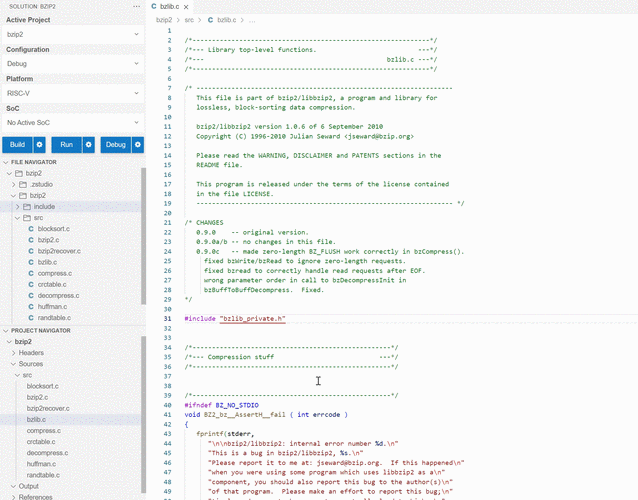Collapse the File Navigator section
The height and width of the screenshot is (500, 638).
coord(4,162)
